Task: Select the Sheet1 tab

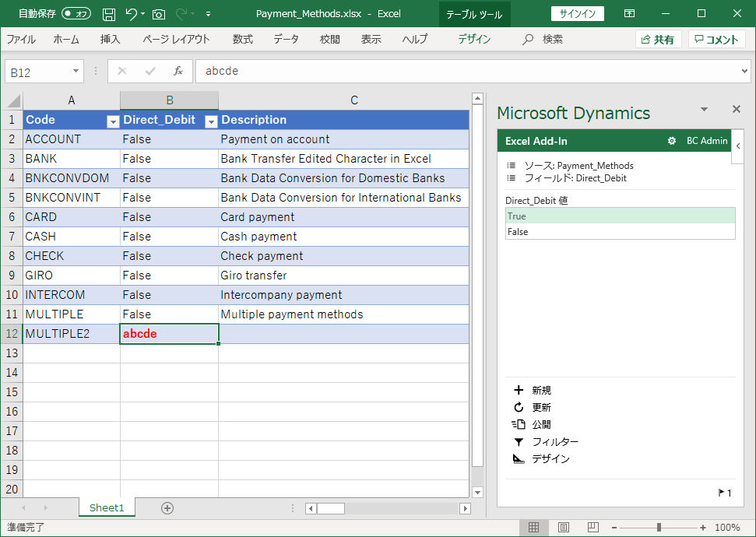Action: 107,507
